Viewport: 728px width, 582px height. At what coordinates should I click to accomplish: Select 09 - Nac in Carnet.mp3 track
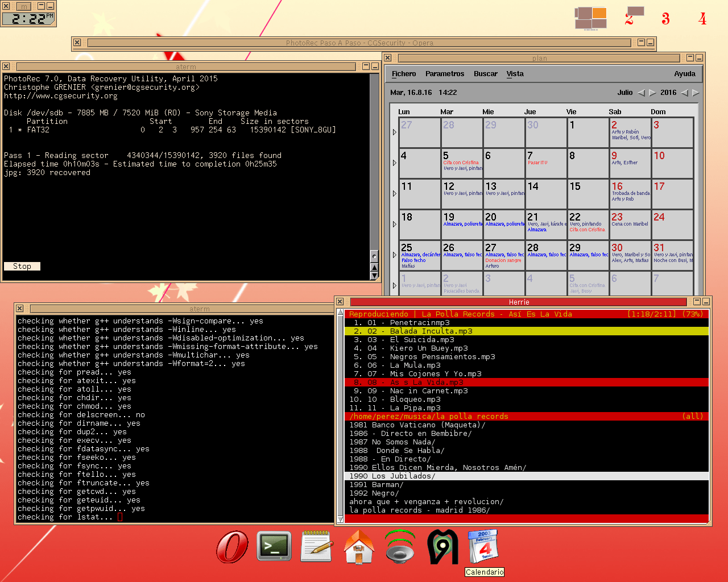(x=527, y=391)
